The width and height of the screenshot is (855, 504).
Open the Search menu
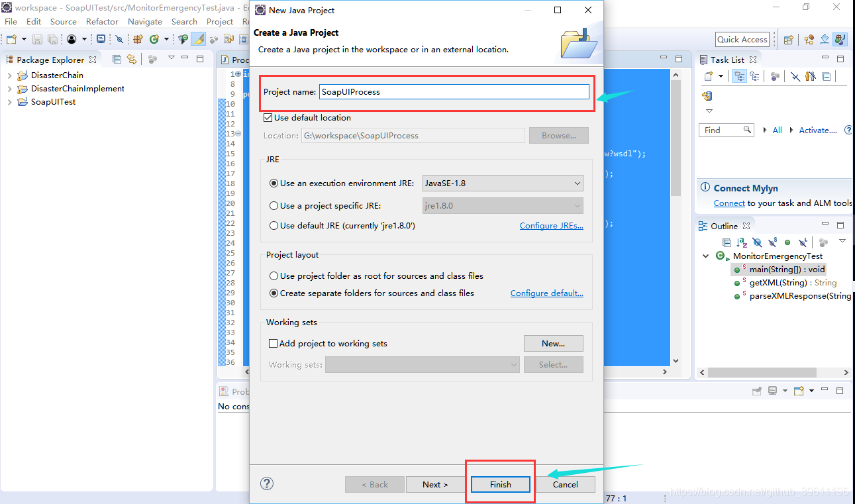click(x=184, y=21)
